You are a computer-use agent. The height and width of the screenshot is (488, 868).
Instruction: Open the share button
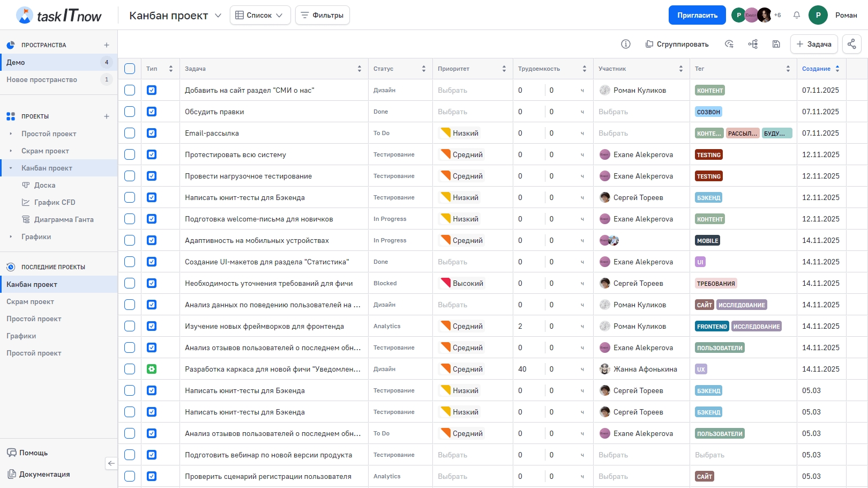point(851,44)
